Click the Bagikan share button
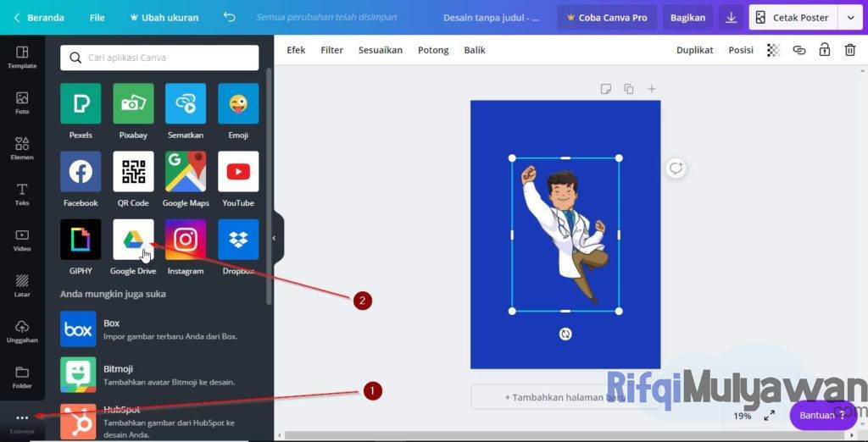The image size is (868, 442). [x=688, y=18]
